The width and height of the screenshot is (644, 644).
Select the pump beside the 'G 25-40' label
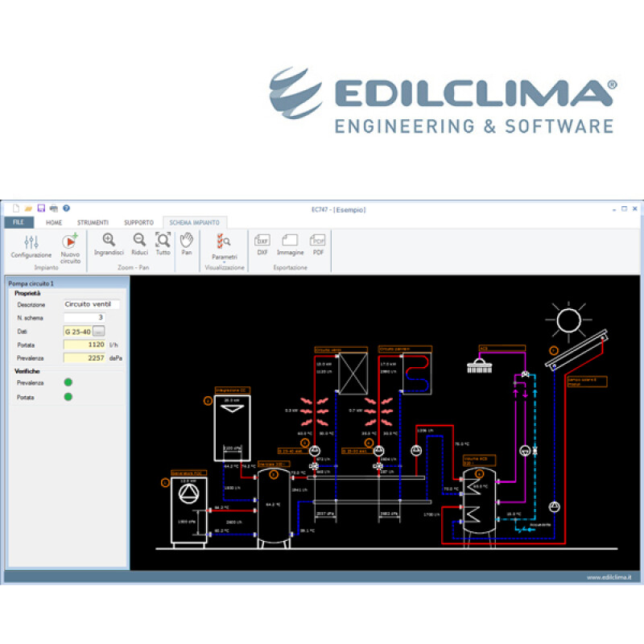click(x=315, y=451)
